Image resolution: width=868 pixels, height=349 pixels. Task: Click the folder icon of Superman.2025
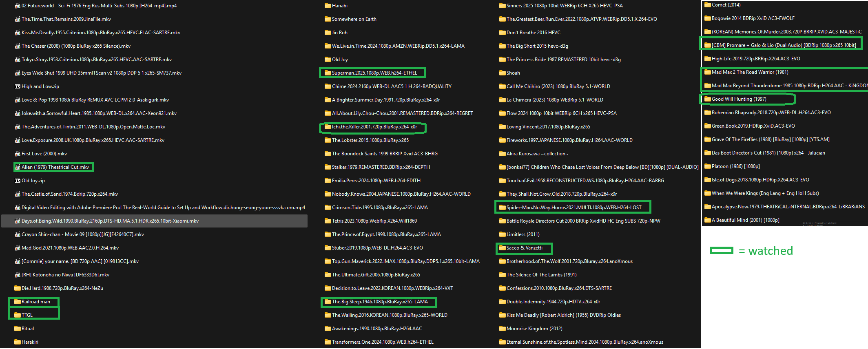tap(328, 73)
